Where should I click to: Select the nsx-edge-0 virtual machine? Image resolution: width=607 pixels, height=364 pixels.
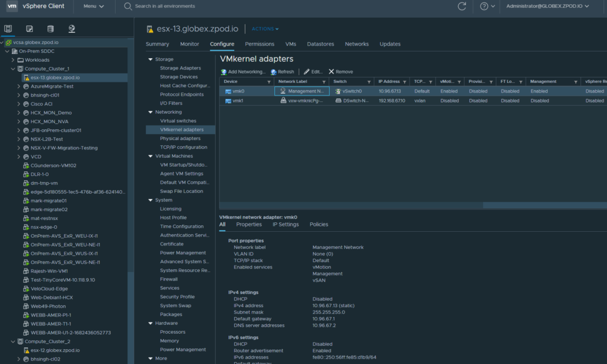pyautogui.click(x=44, y=227)
